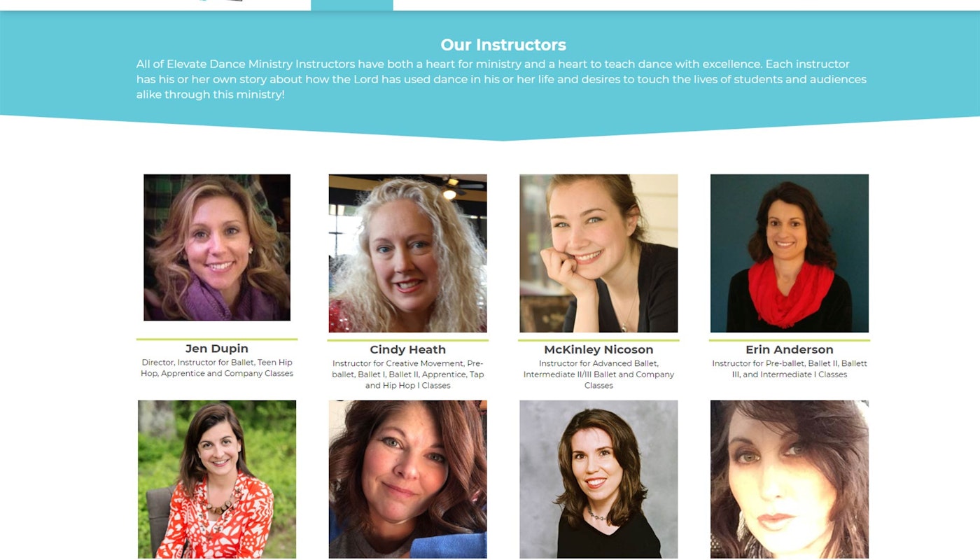Select the highlighted teal navigation tab at top

coord(351,5)
